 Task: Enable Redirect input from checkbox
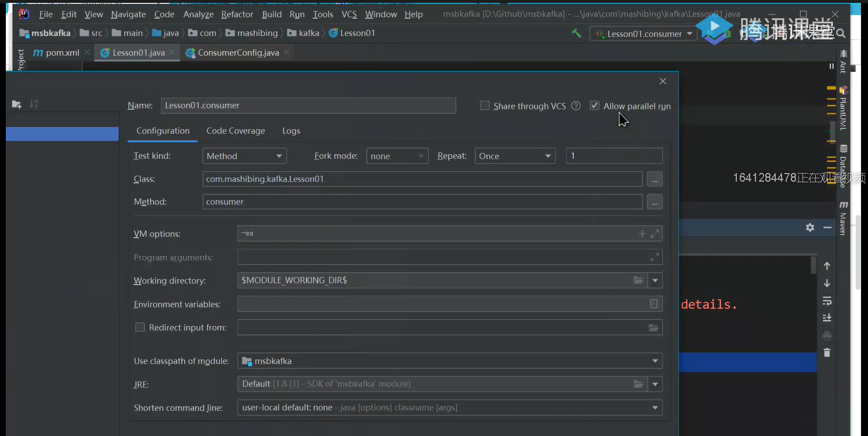(x=140, y=327)
